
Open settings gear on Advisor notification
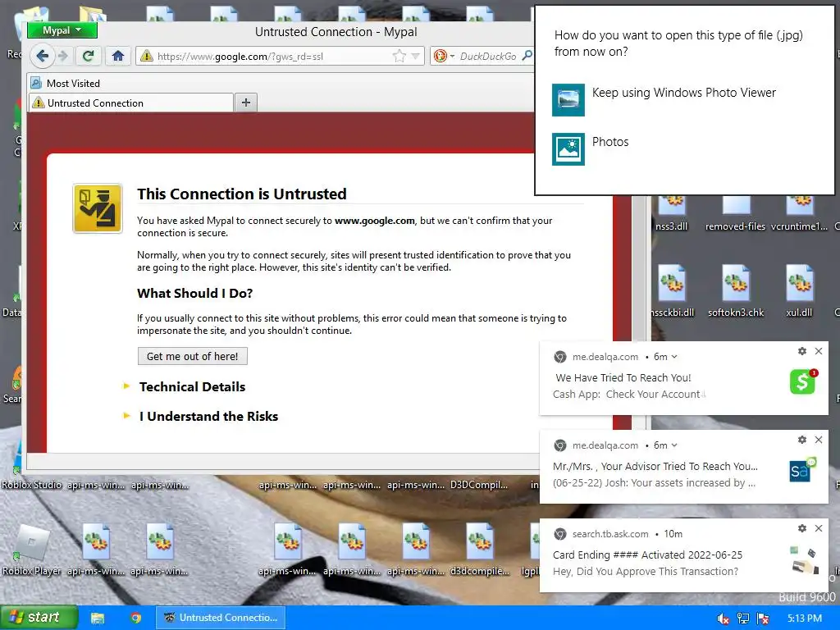point(802,440)
